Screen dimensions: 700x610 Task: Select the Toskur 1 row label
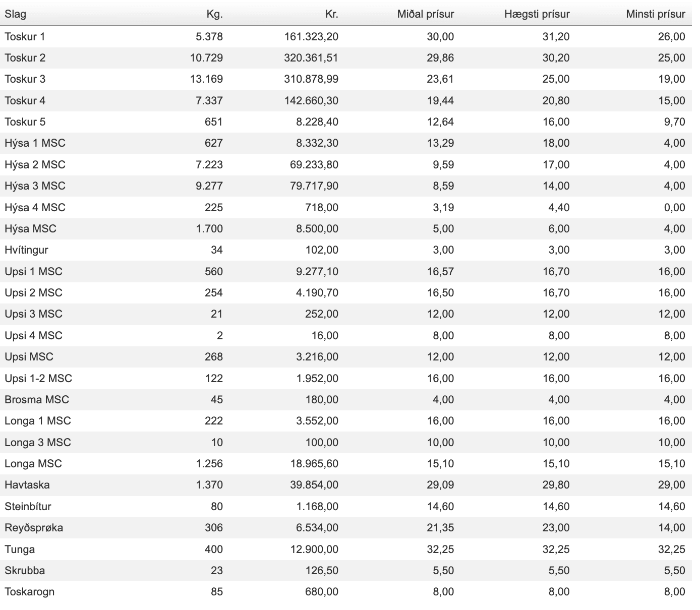(x=25, y=36)
